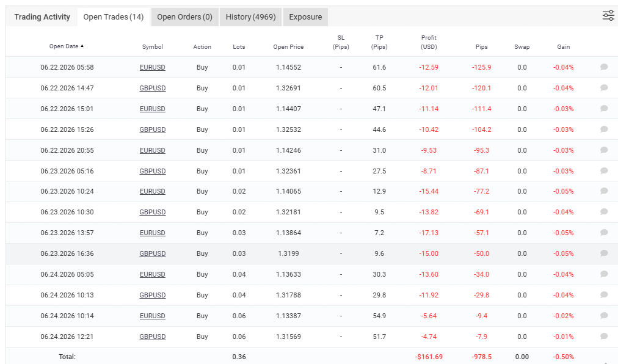Toggle Open Date sort arrow

pyautogui.click(x=82, y=46)
